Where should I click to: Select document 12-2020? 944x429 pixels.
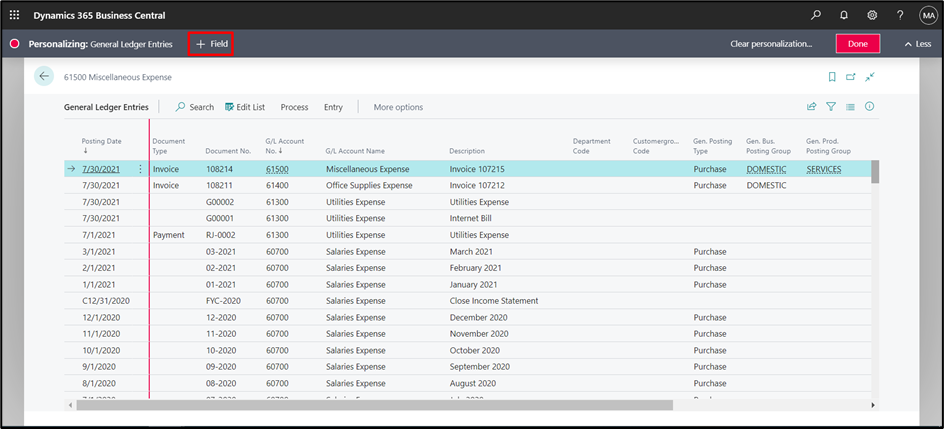(220, 317)
